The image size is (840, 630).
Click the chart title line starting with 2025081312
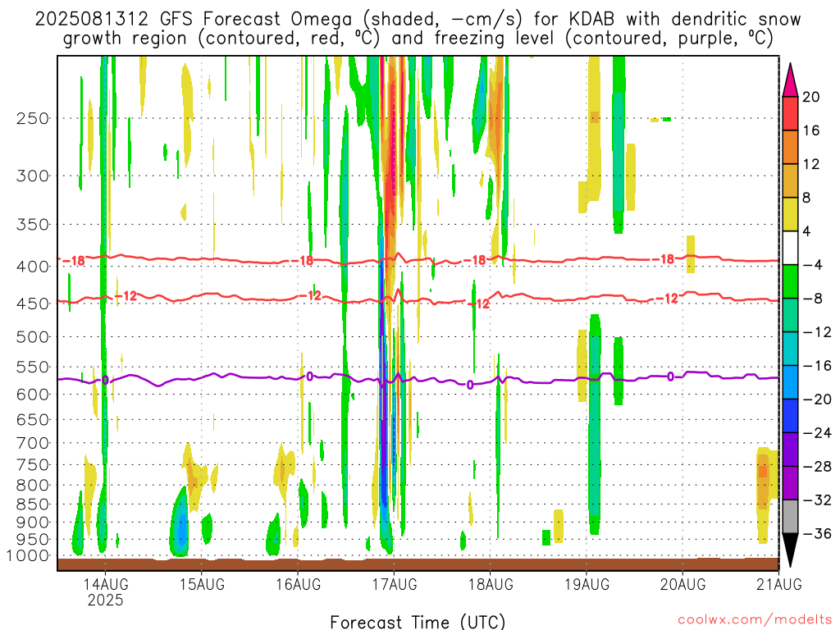click(x=418, y=19)
